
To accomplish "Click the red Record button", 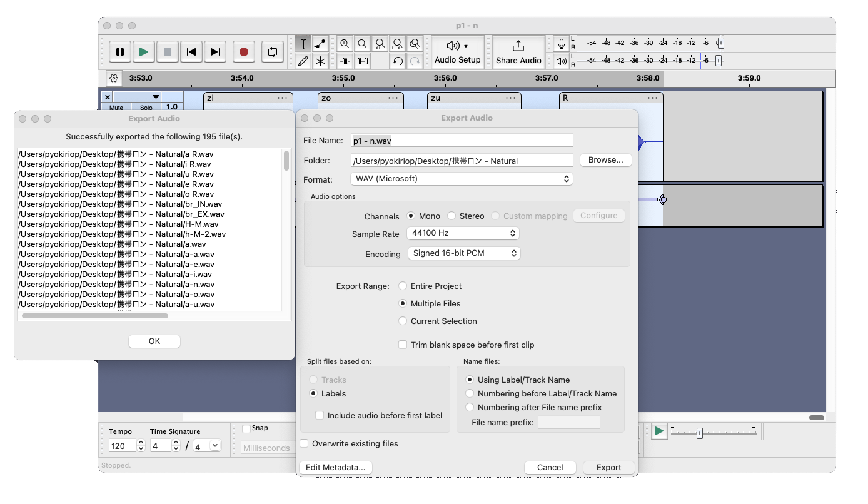I will coord(244,52).
